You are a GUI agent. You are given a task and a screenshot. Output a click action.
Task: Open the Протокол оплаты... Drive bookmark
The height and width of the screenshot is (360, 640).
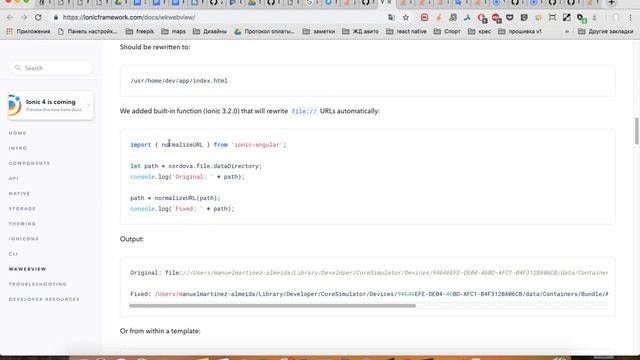[x=264, y=31]
